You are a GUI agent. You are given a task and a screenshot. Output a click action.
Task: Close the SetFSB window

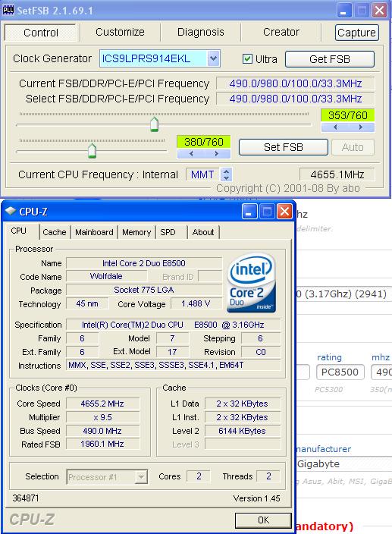(379, 10)
